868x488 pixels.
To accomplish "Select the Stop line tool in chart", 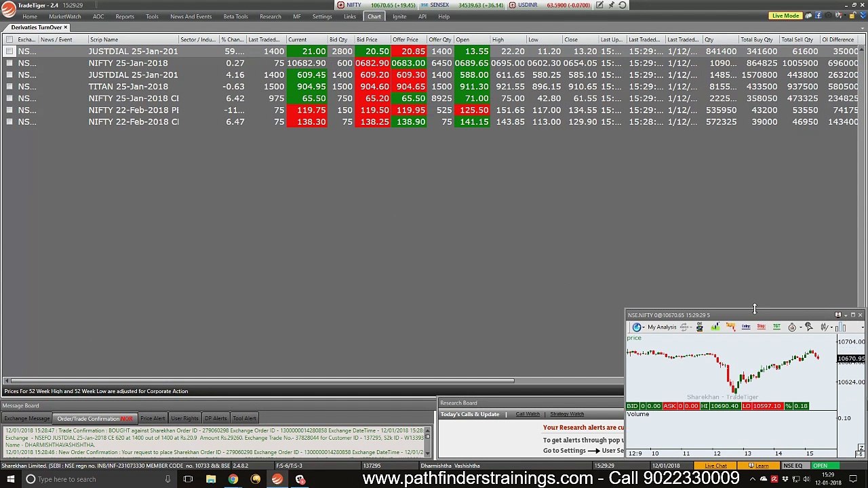I will point(761,327).
